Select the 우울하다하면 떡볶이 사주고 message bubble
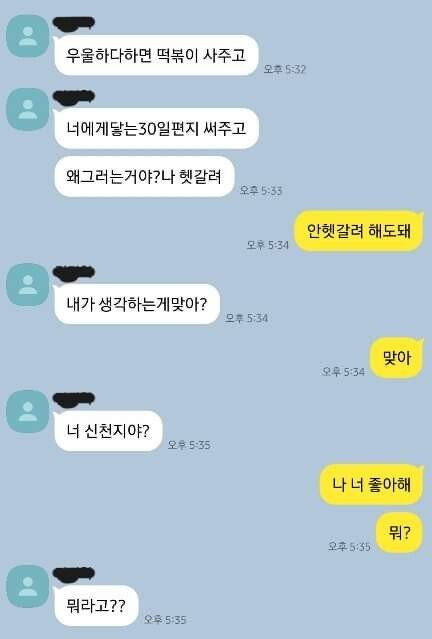432x639 pixels. (156, 55)
